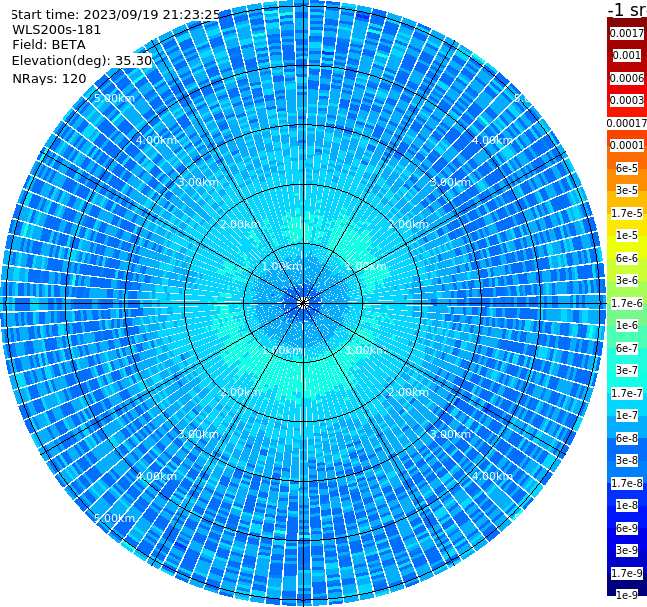
Task: Select the 1.7e-7 colorbar value
Action: [627, 393]
